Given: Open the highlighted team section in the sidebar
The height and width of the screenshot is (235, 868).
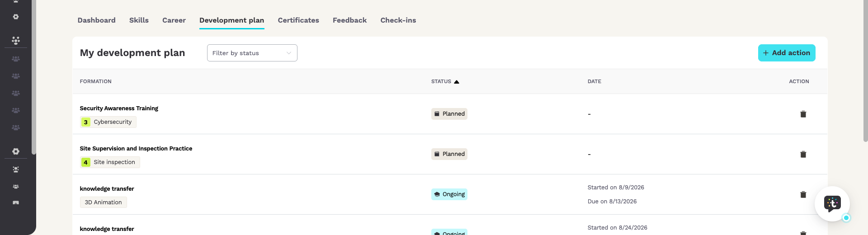Looking at the screenshot, I should tap(16, 40).
